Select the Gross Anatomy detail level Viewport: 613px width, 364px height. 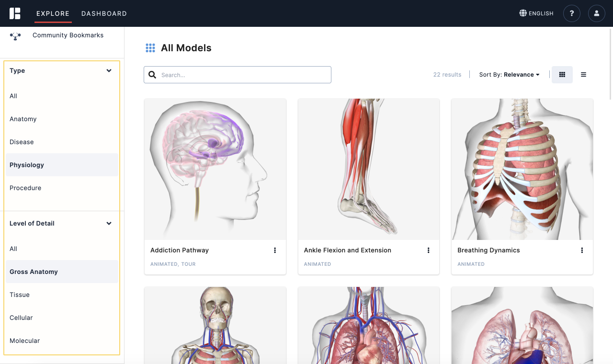tap(62, 272)
